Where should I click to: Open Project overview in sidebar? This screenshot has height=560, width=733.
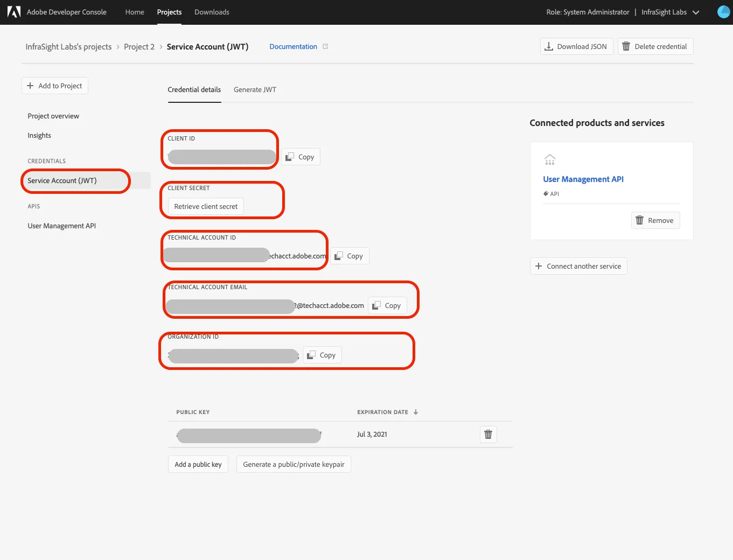(53, 116)
